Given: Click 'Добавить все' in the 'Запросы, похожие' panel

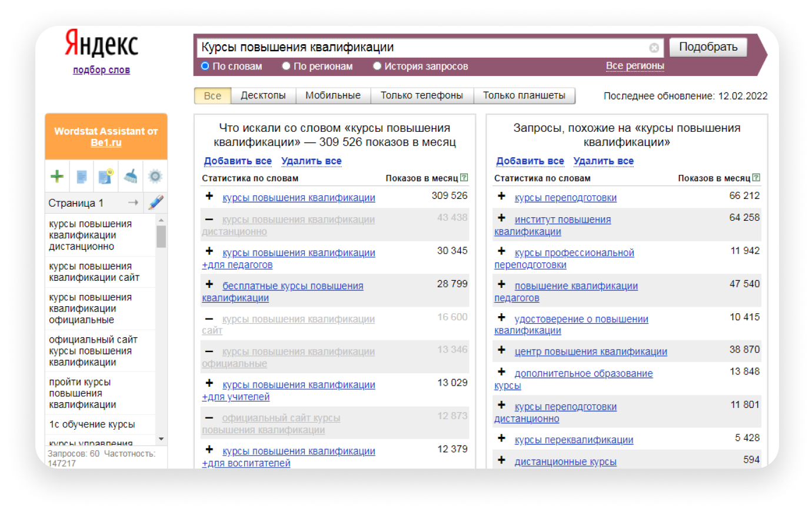Looking at the screenshot, I should pos(530,161).
